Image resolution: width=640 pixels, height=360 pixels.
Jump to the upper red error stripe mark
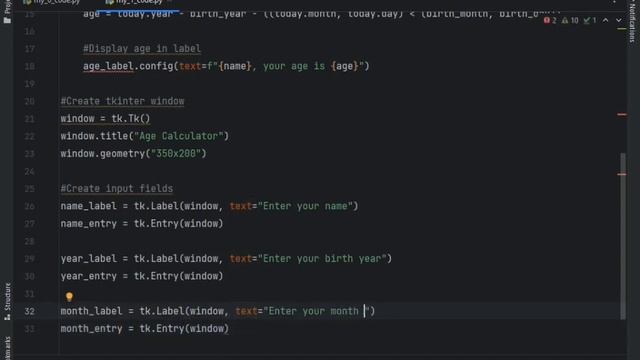point(622,115)
